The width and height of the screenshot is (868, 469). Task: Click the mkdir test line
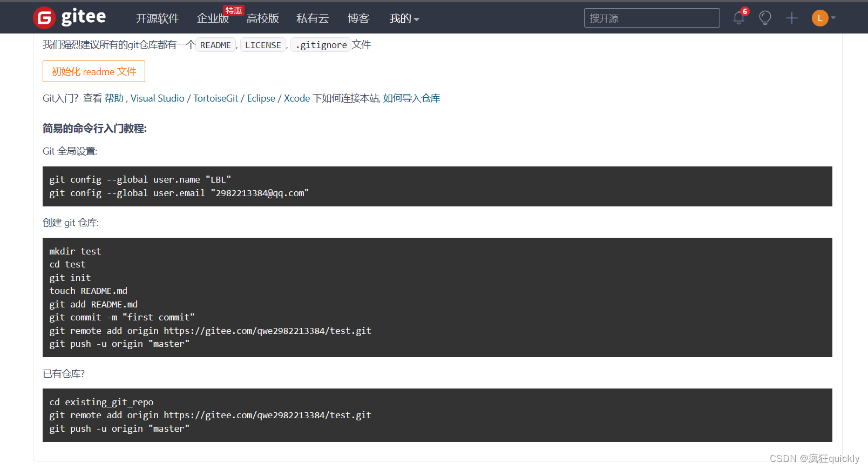click(x=75, y=251)
